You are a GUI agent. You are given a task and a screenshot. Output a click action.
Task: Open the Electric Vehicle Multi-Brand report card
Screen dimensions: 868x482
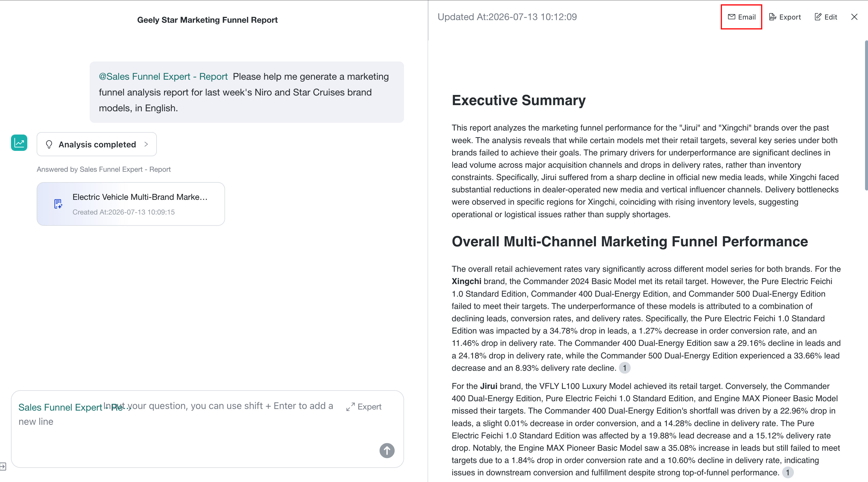point(131,204)
